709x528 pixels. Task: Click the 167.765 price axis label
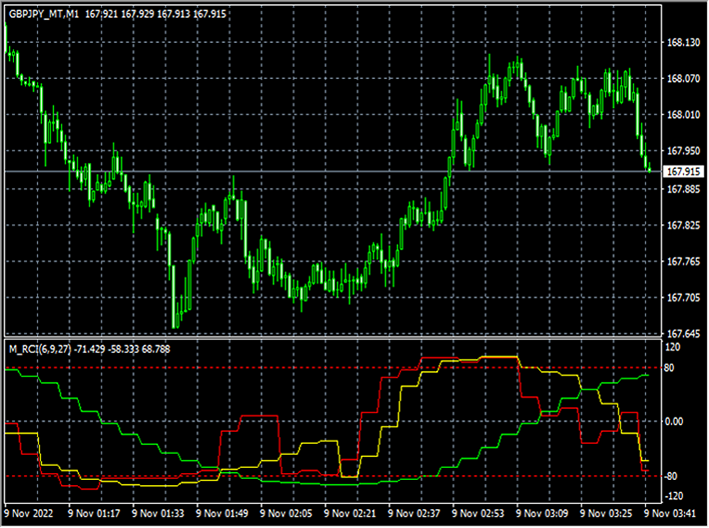(683, 262)
